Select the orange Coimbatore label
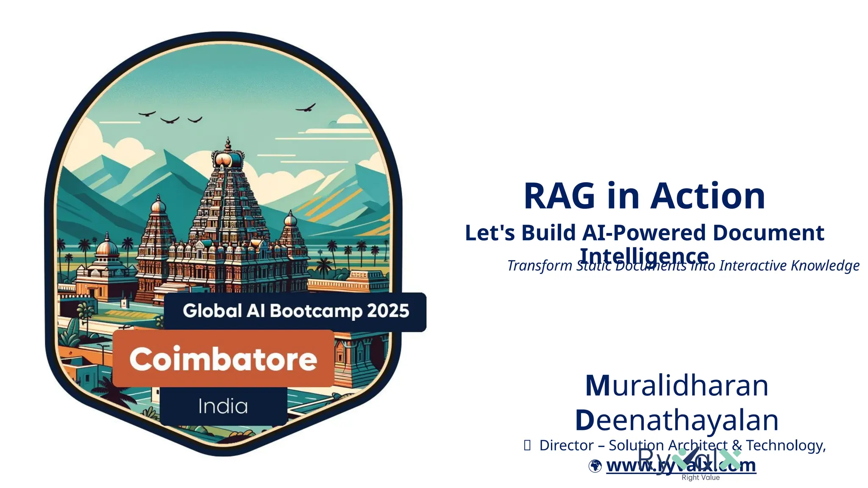Screen dimensions: 868x488 click(223, 359)
